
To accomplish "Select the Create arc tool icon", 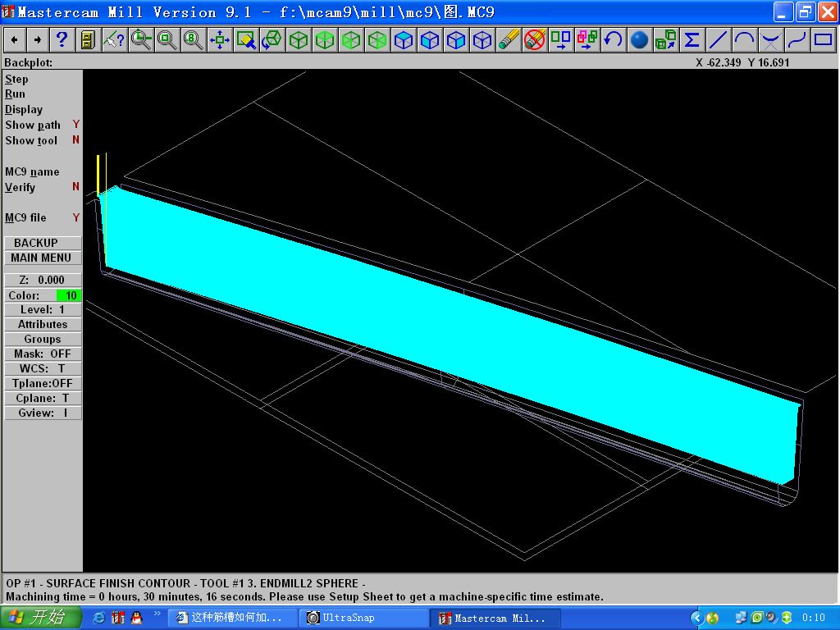I will [x=744, y=39].
